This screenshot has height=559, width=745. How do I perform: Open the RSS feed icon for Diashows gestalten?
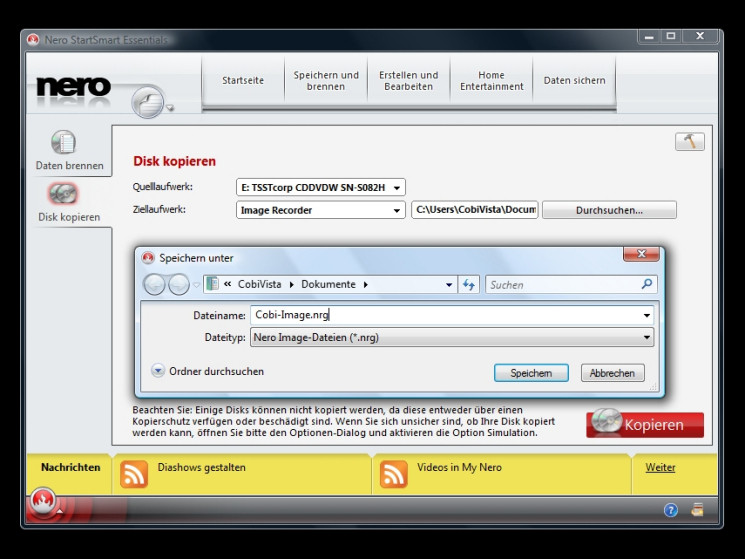pyautogui.click(x=134, y=474)
